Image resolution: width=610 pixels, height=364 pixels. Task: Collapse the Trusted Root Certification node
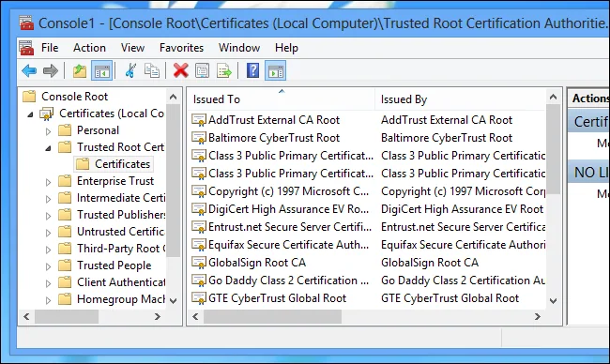48,148
